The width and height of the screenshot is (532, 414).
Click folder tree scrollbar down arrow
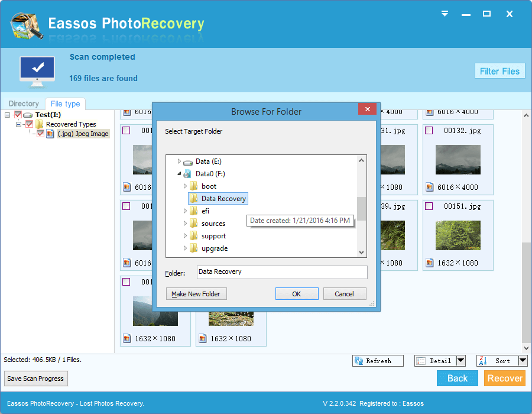click(x=361, y=253)
